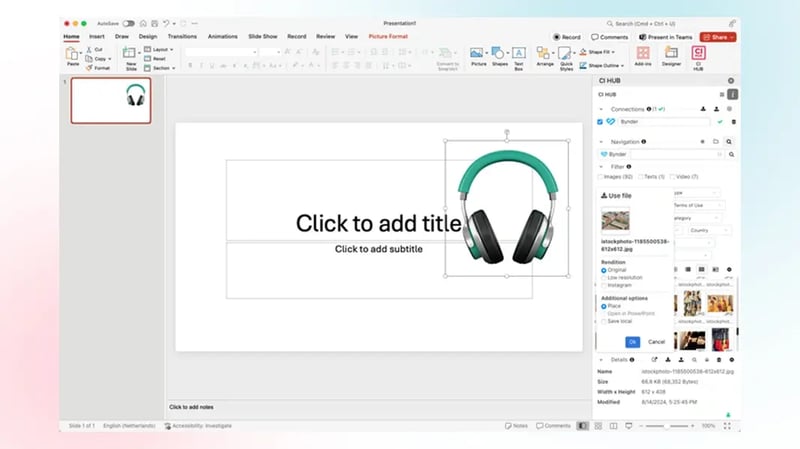Select the Instagram rendition
The image size is (800, 449).
point(604,285)
